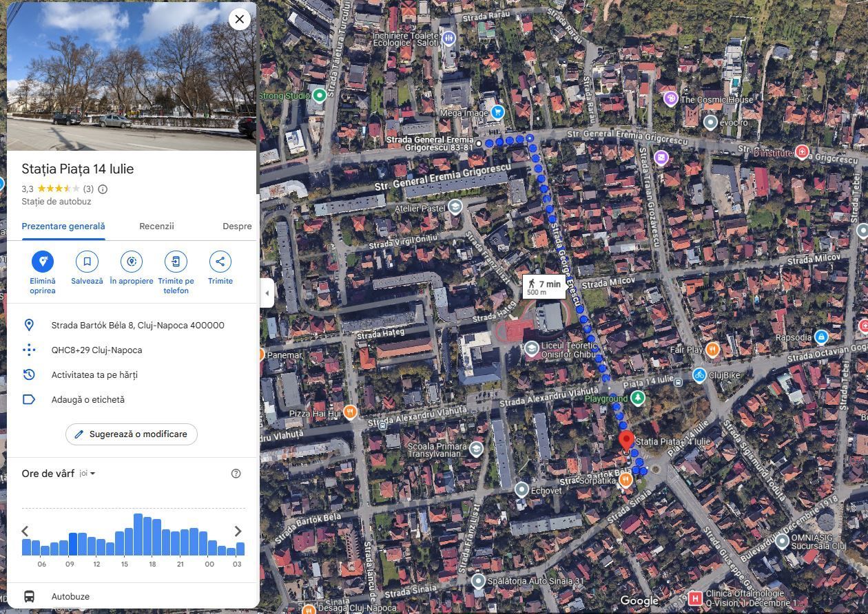Image resolution: width=868 pixels, height=614 pixels.
Task: Open Activitatea ta pe hărți
Action: point(94,375)
